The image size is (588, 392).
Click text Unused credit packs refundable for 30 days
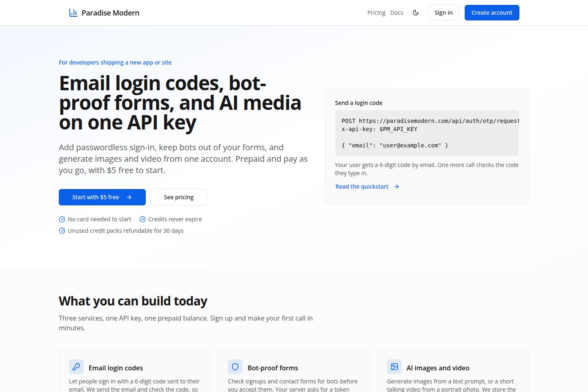coord(126,231)
